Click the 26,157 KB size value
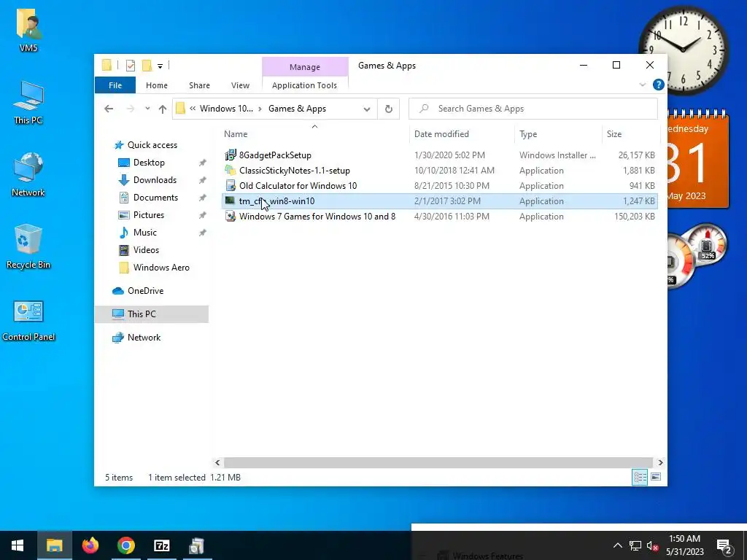The height and width of the screenshot is (560, 747). [636, 155]
